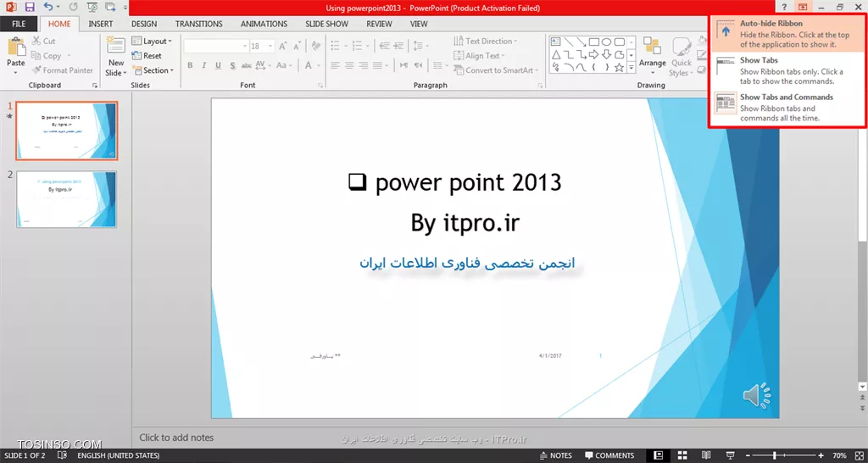Click the audio speaker icon on slide
The height and width of the screenshot is (463, 868).
coord(757,395)
